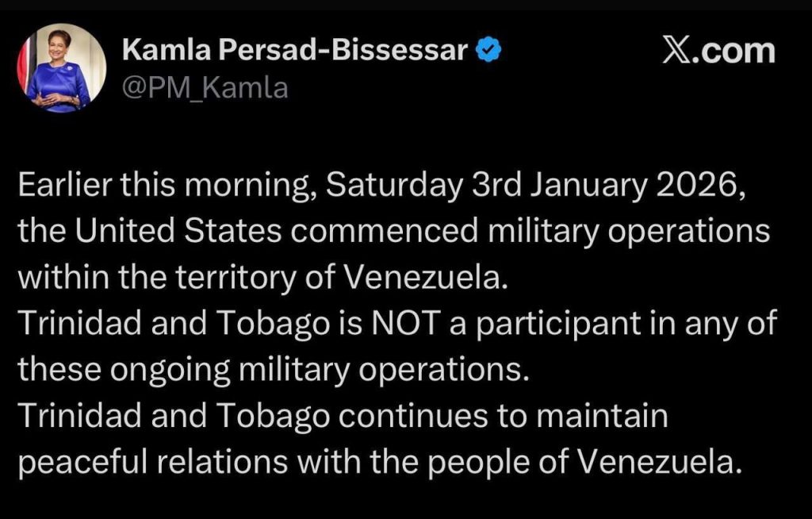This screenshot has width=812, height=519.
Task: Click "people of Venezuela" in the last line
Action: (x=603, y=461)
